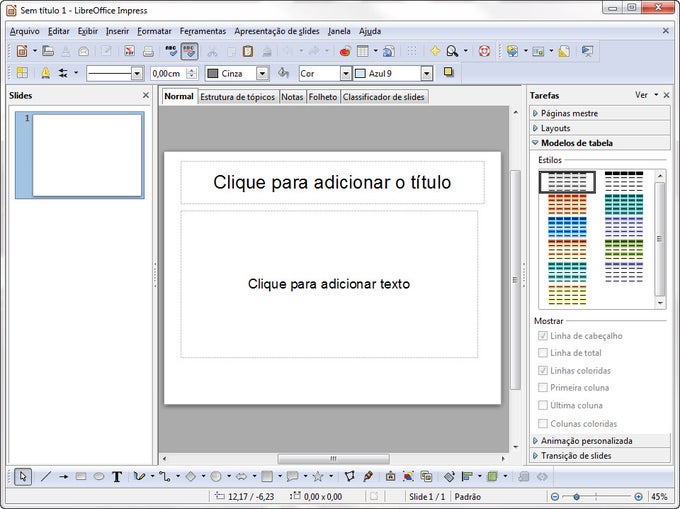Toggle Linhas coloridas checkbox
Image resolution: width=680 pixels, height=509 pixels.
coord(543,370)
